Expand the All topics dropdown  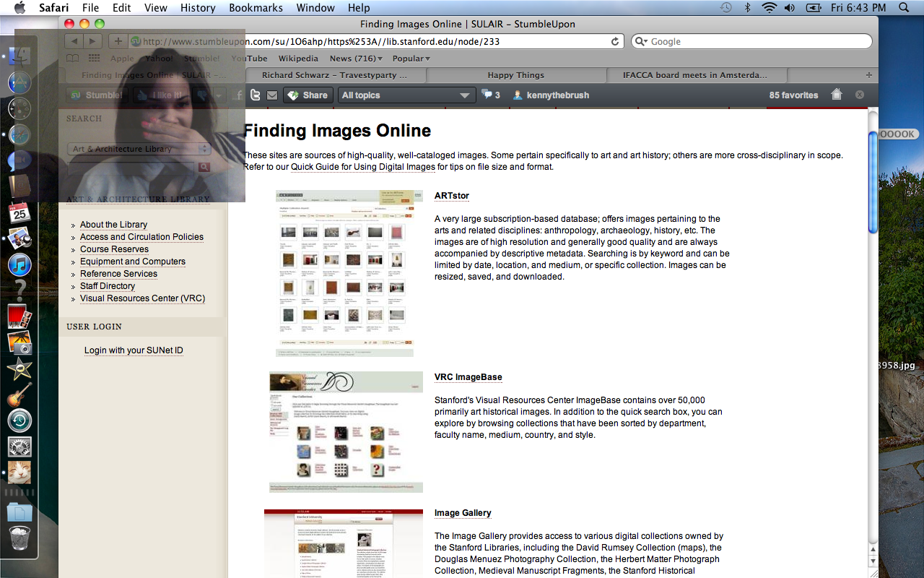[x=405, y=95]
